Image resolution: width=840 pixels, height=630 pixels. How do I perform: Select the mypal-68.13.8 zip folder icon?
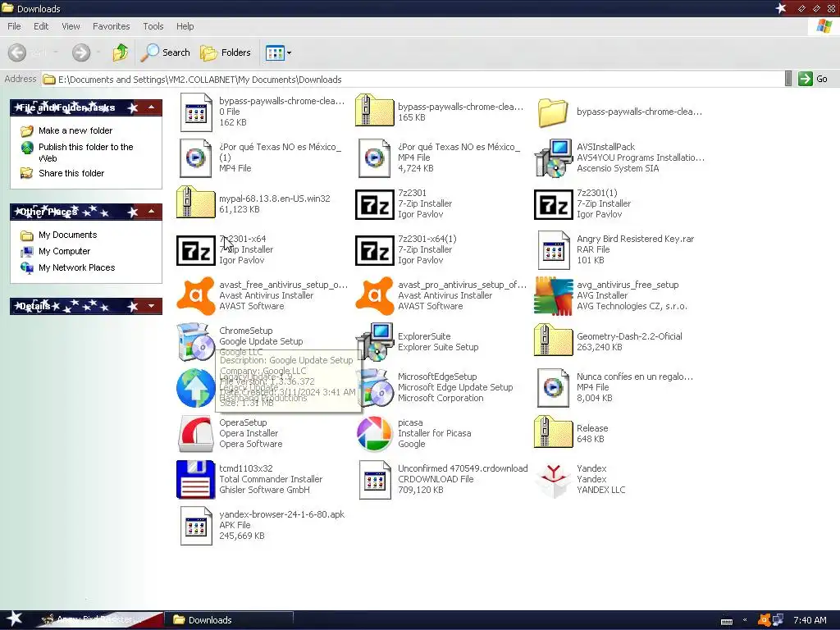click(x=195, y=203)
